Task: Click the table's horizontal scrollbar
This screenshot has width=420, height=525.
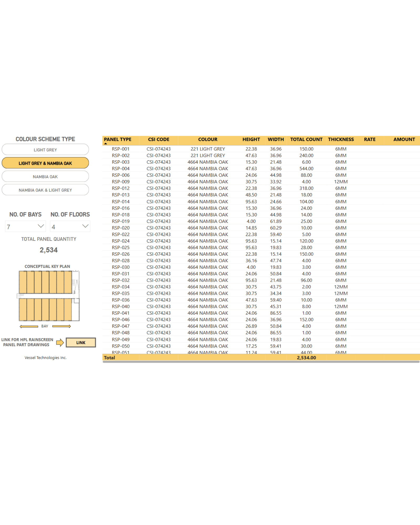Action: [x=261, y=362]
